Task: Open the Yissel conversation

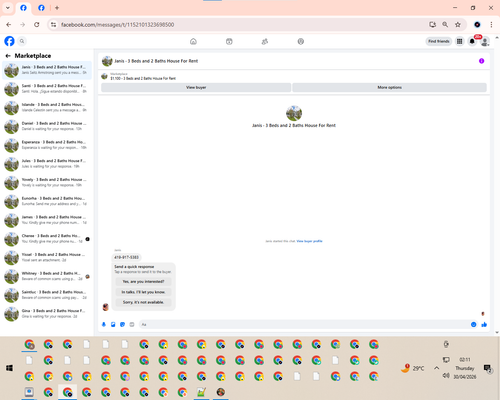Action: (47, 257)
